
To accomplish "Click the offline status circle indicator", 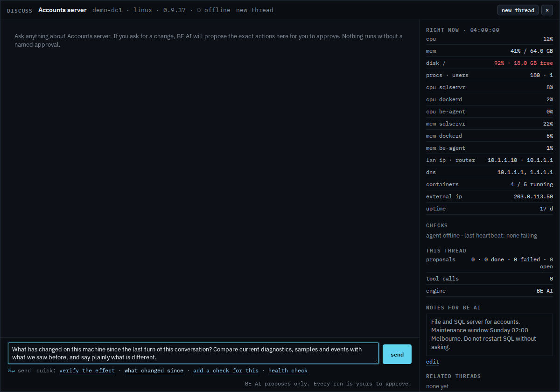I will point(199,10).
